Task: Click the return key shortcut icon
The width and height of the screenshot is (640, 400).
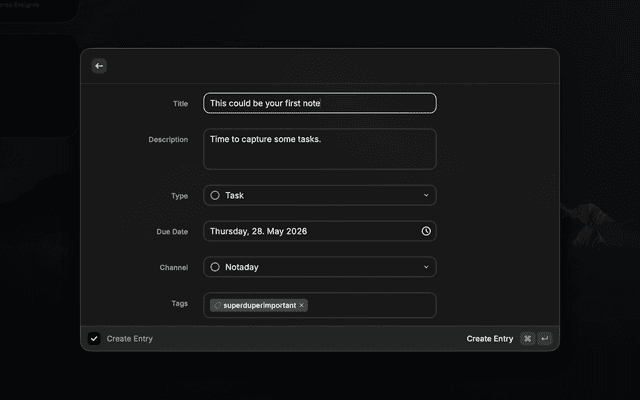Action: (x=544, y=338)
